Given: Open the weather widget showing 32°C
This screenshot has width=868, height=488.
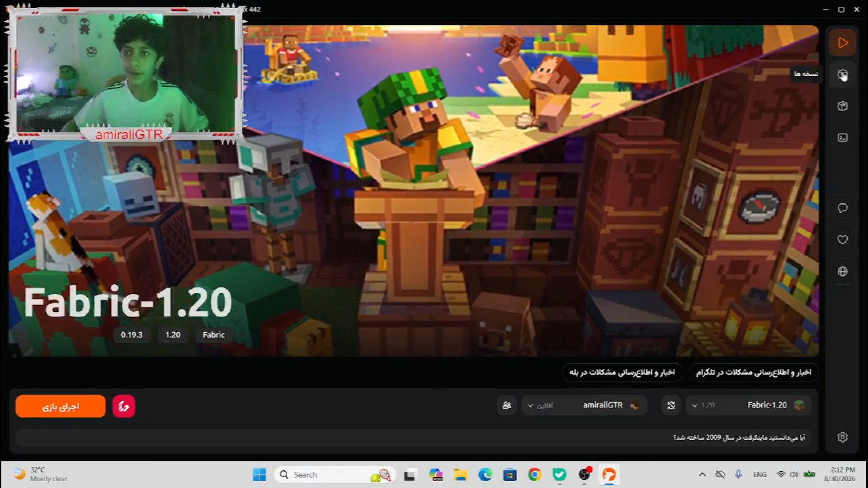Looking at the screenshot, I should (41, 474).
